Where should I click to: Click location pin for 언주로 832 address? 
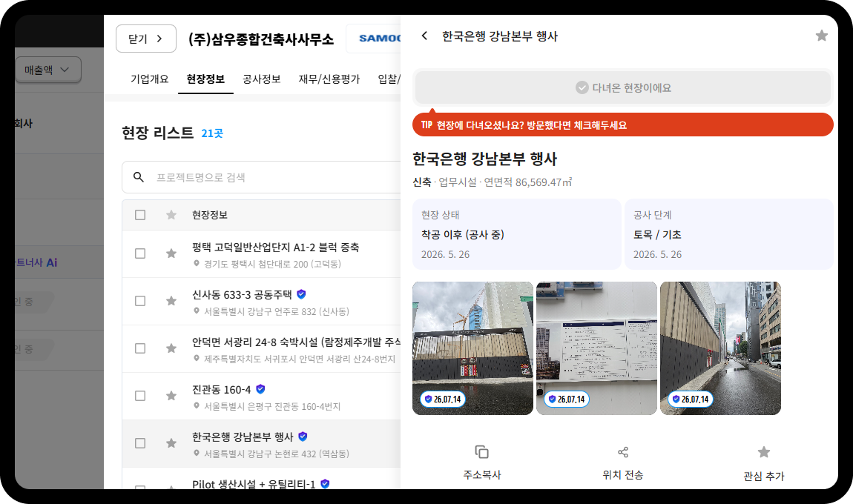[197, 311]
